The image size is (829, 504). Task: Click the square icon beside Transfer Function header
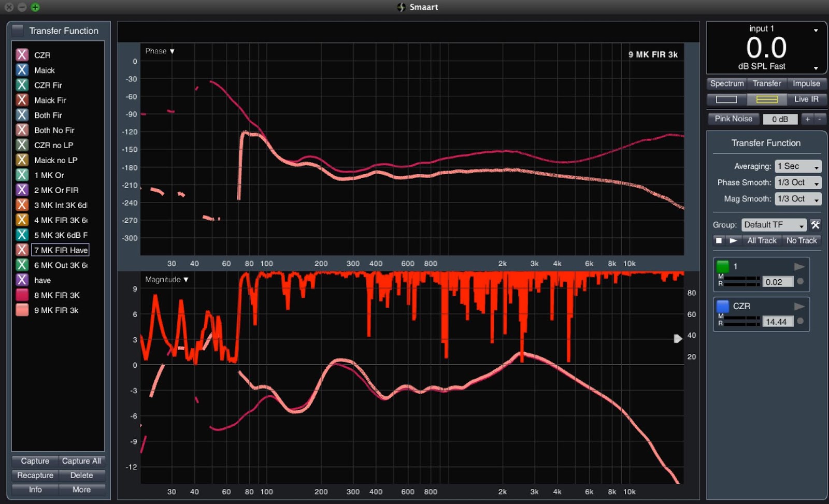(x=18, y=31)
